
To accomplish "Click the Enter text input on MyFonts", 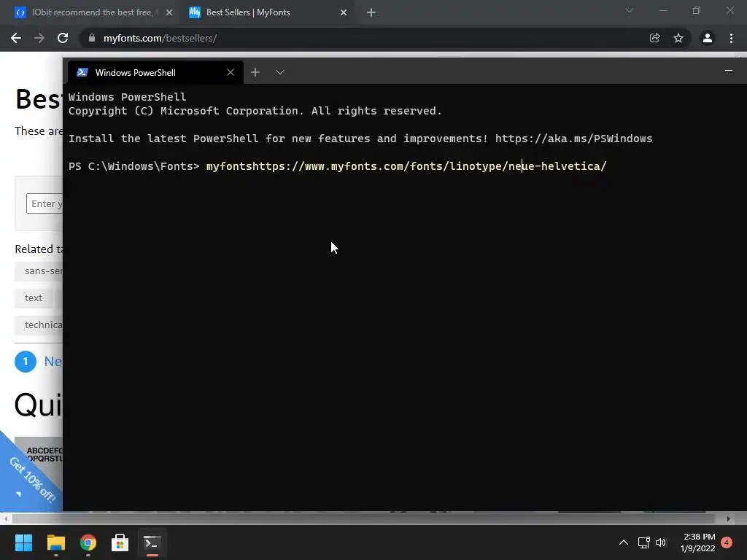I will (x=44, y=204).
